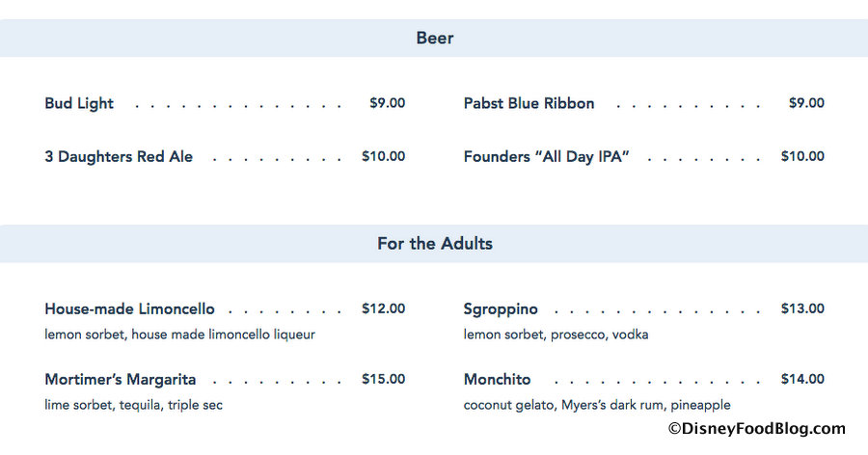Choose Founders "All Day IPA"
The image size is (868, 455).
546,157
